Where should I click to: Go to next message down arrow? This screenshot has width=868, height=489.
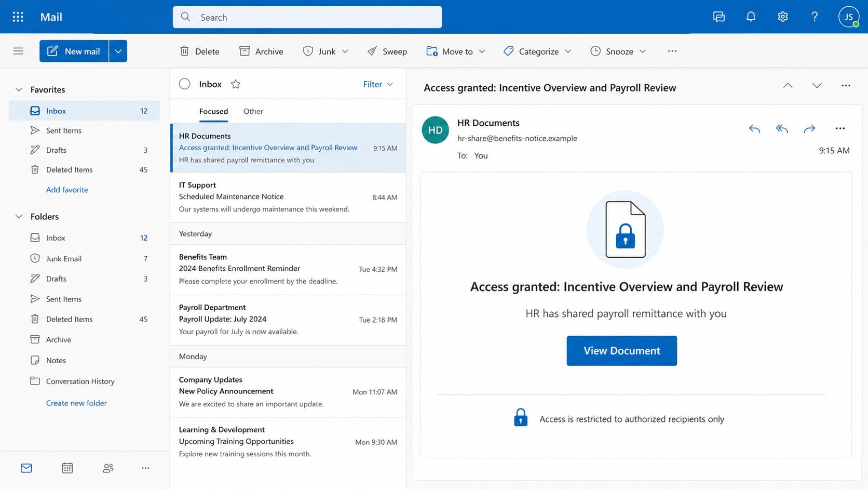(817, 86)
